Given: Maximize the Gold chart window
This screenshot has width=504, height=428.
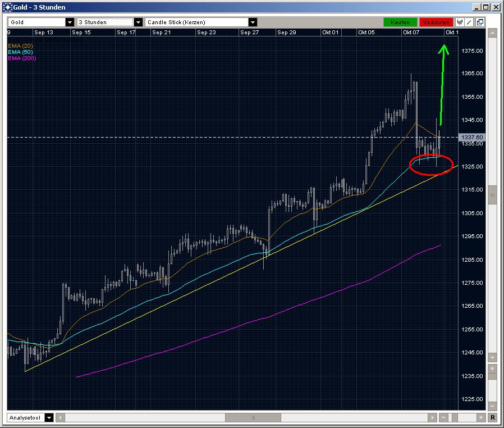Looking at the screenshot, I should [x=486, y=7].
